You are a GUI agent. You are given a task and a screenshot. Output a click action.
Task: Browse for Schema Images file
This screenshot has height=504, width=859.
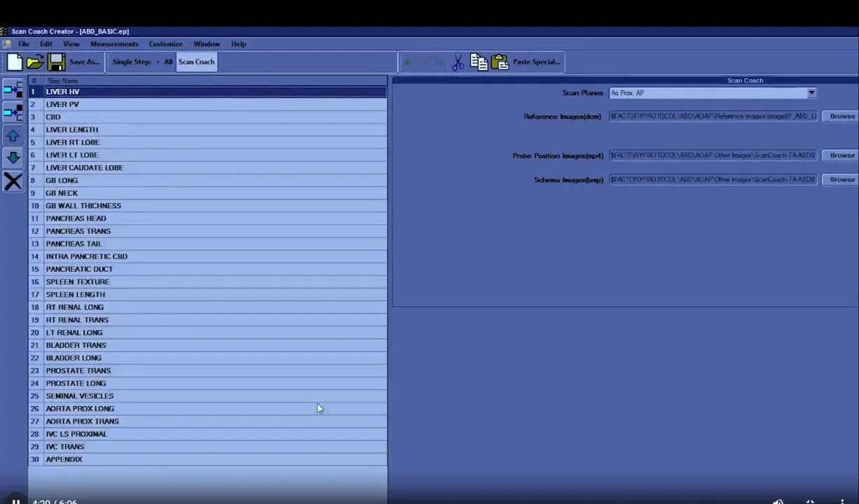[x=841, y=180]
